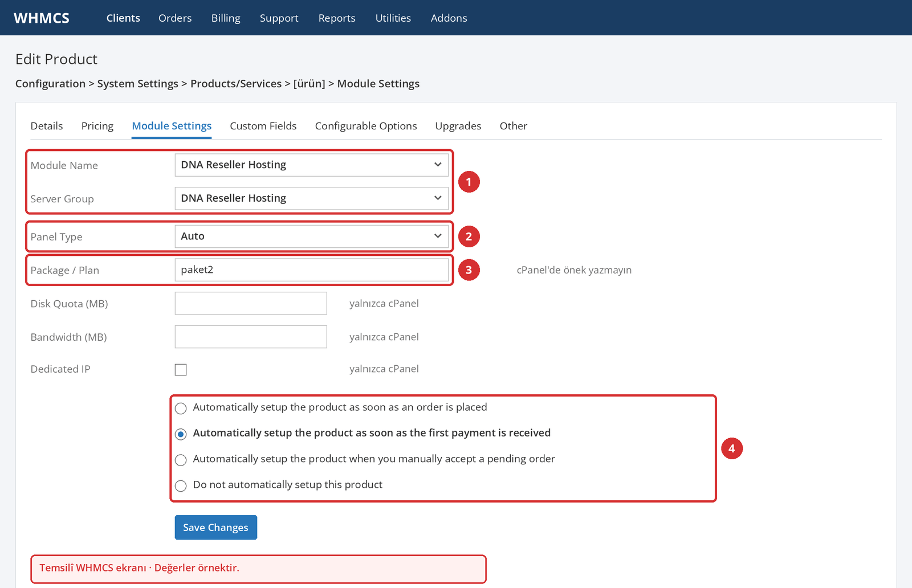The height and width of the screenshot is (588, 912).
Task: Click the Save Changes button
Action: [x=216, y=528]
